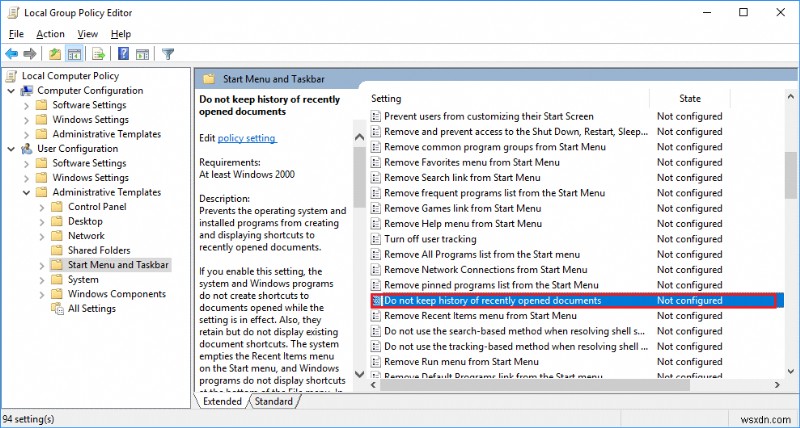
Task: Click the settings list scroll up arrow
Action: pos(790,96)
